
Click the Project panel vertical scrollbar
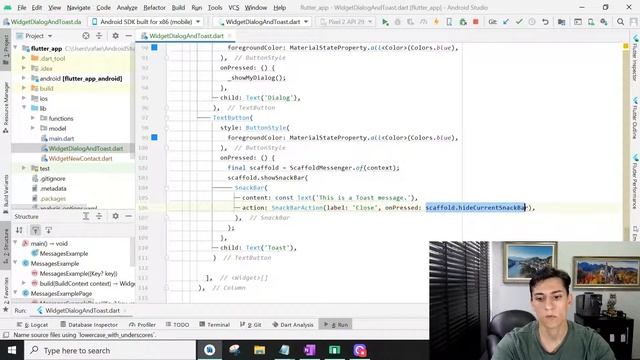pyautogui.click(x=132, y=100)
